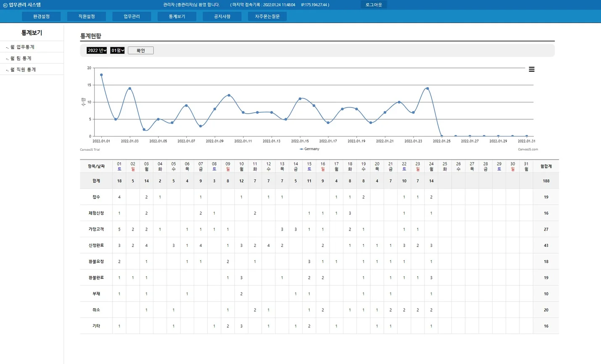Open the 통계보기 menu
The width and height of the screenshot is (601, 364).
click(177, 16)
